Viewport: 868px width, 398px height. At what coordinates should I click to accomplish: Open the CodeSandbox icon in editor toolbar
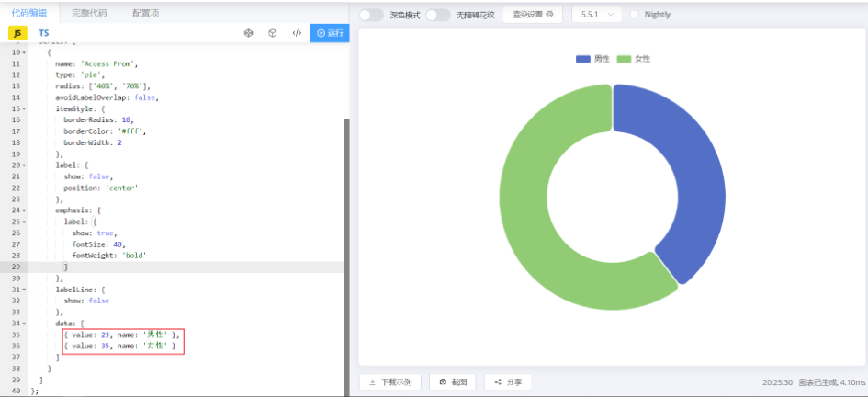coord(248,33)
